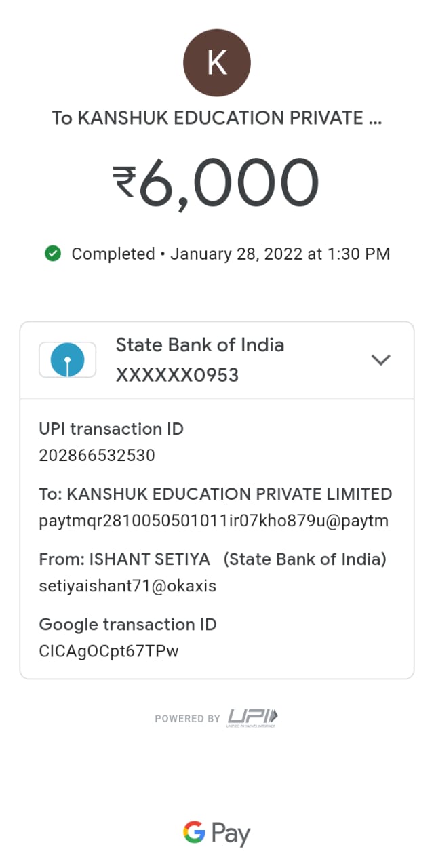Click the sender UPI address setiyaishant71@okaxis

pos(127,586)
